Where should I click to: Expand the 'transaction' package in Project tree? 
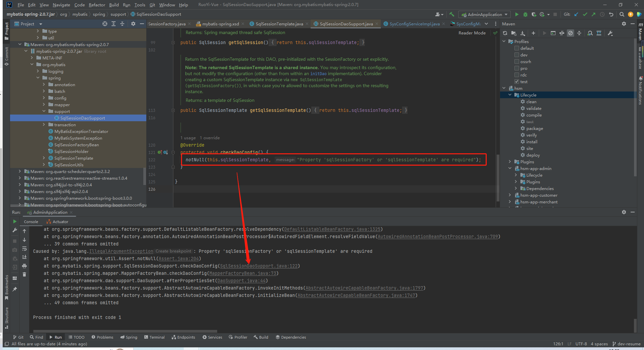tap(44, 125)
